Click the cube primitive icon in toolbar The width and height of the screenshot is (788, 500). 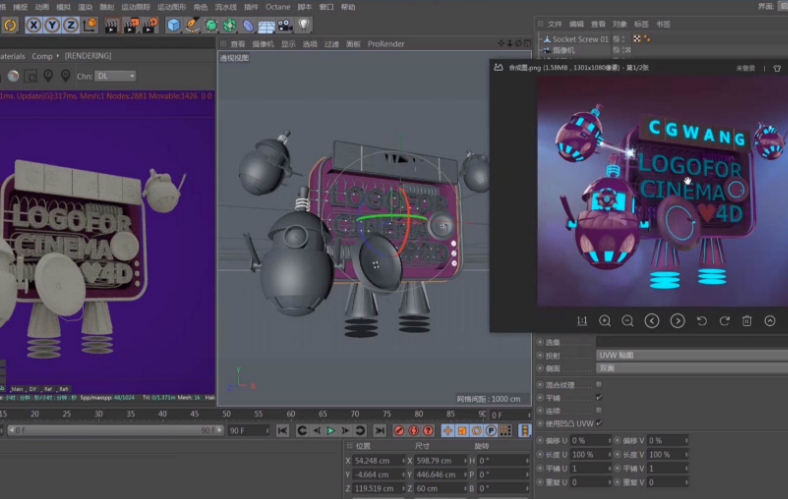(x=174, y=25)
